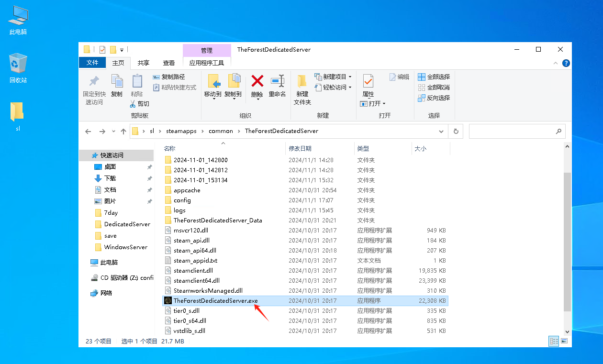Click the 管理 contextual tab header
Viewport: 603px width, 364px height.
click(x=207, y=50)
